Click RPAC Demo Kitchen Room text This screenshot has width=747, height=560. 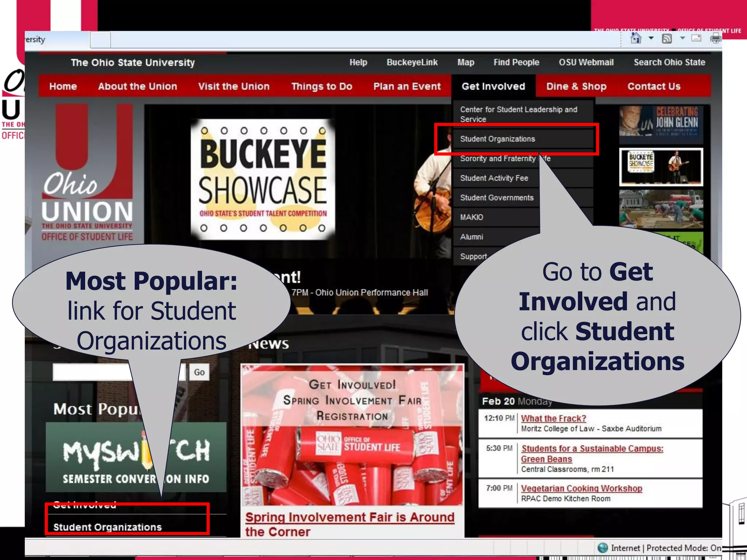566,499
